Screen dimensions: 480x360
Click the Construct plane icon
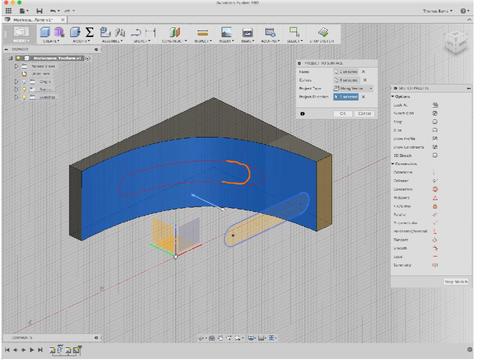point(174,32)
